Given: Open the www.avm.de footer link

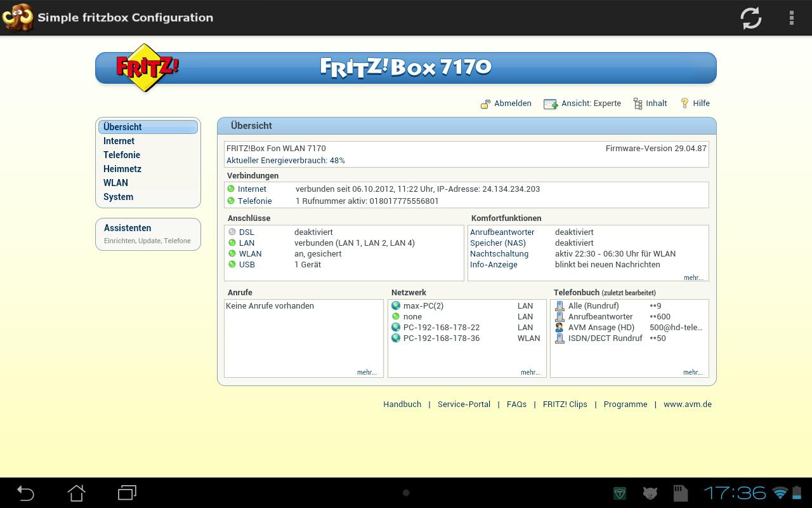Looking at the screenshot, I should [x=688, y=404].
